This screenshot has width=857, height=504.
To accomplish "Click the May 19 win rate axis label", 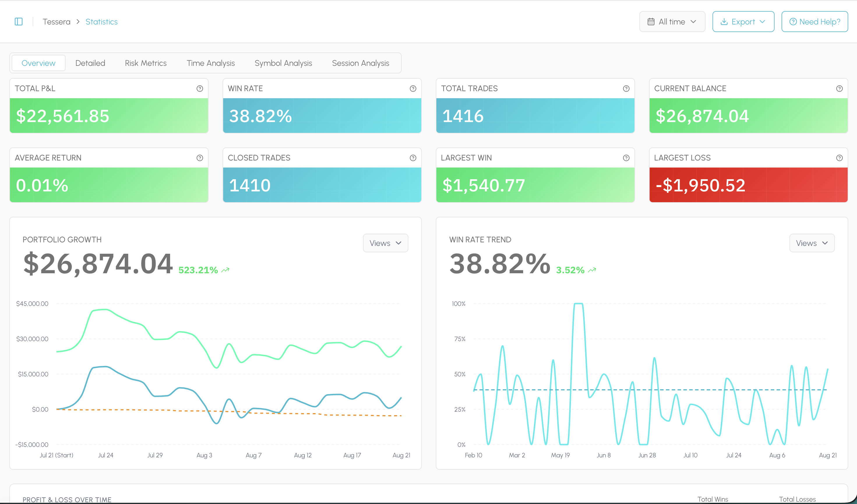I will [x=560, y=455].
